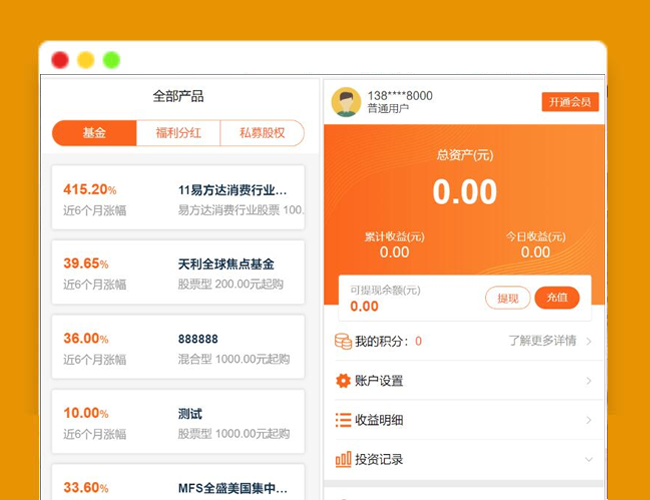Open the 投资记录 row label
The width and height of the screenshot is (650, 500).
tap(379, 459)
